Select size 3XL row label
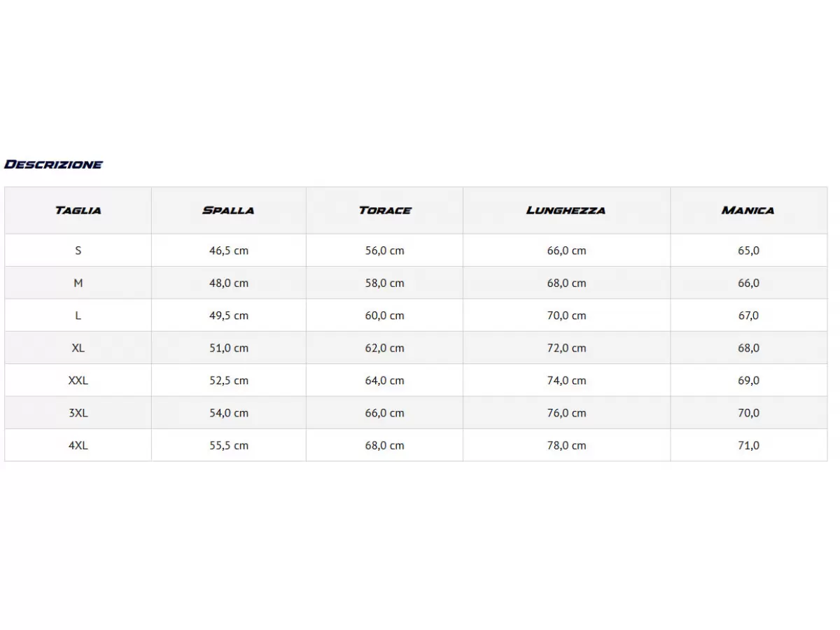 tap(78, 413)
